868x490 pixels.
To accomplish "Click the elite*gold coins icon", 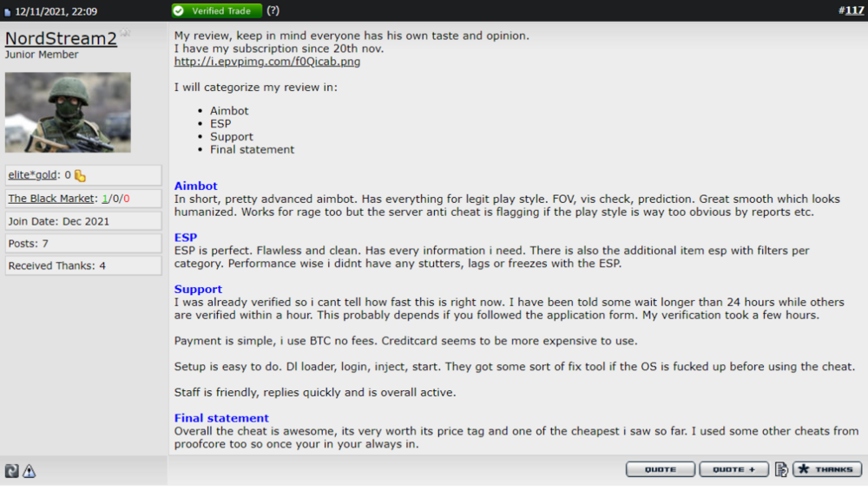I will (x=80, y=176).
